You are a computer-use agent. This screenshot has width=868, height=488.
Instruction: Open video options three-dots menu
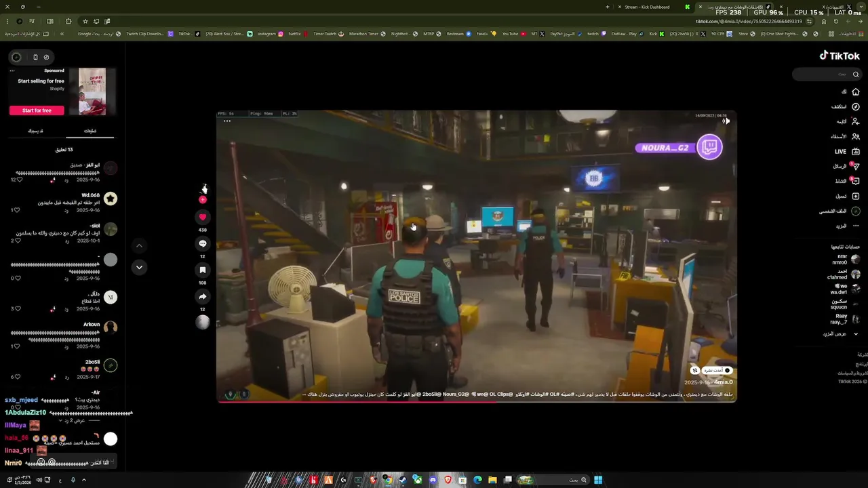point(227,121)
